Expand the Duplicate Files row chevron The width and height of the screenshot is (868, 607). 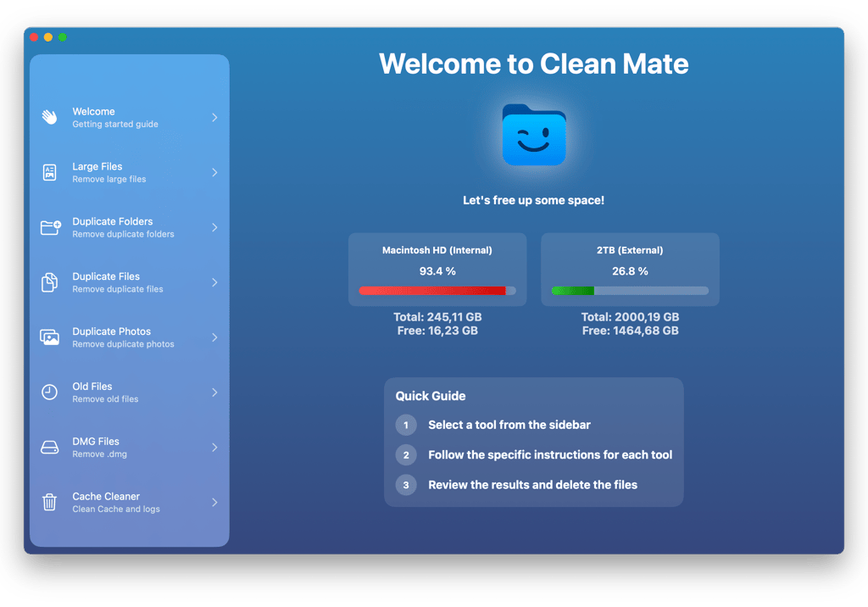[x=214, y=282]
